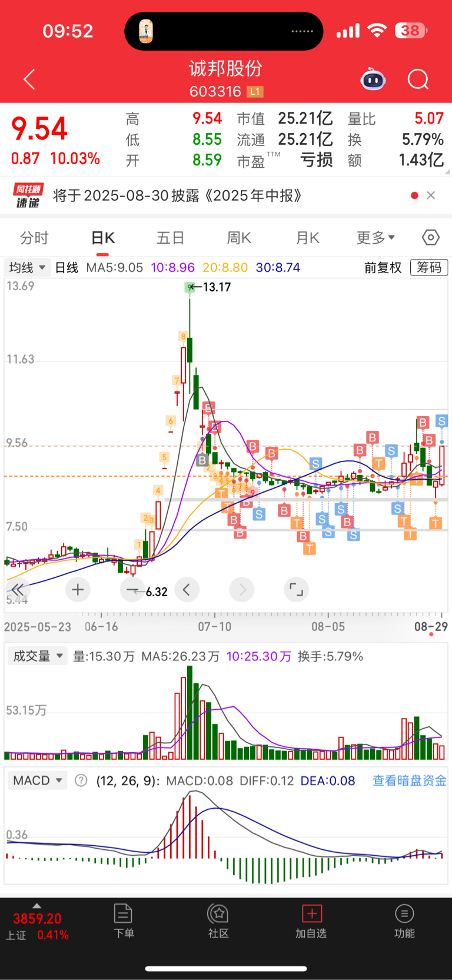The image size is (452, 980).
Task: Tap 30:8.74 blue MA label
Action: (278, 268)
